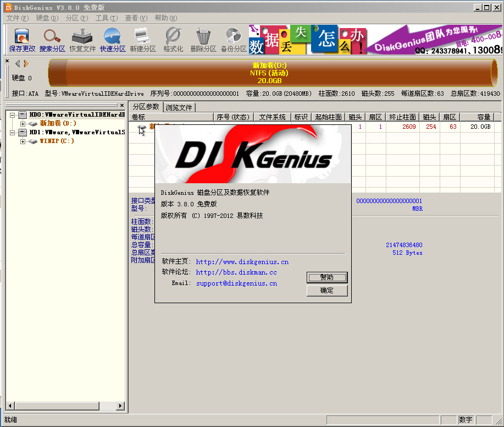Close the left tree panel with its X
This screenshot has height=427, width=504.
122,105
